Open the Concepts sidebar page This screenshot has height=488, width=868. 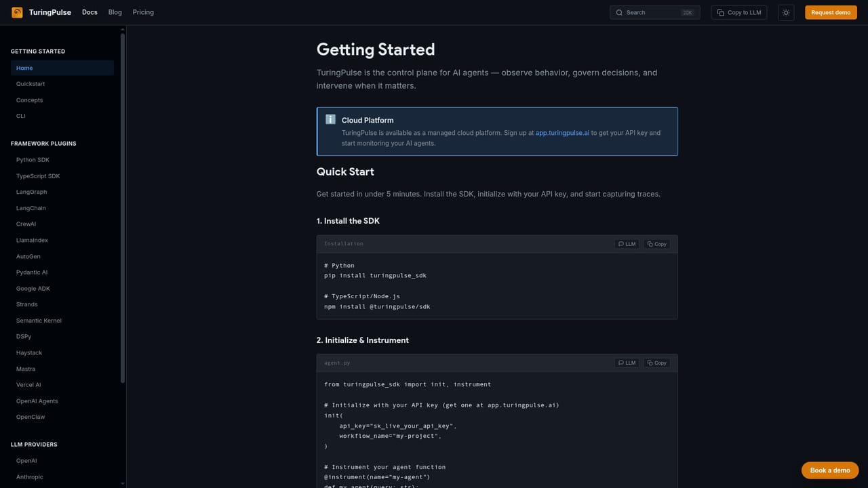pos(62,100)
